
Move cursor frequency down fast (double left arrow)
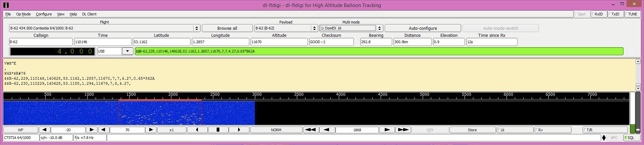tap(311, 130)
